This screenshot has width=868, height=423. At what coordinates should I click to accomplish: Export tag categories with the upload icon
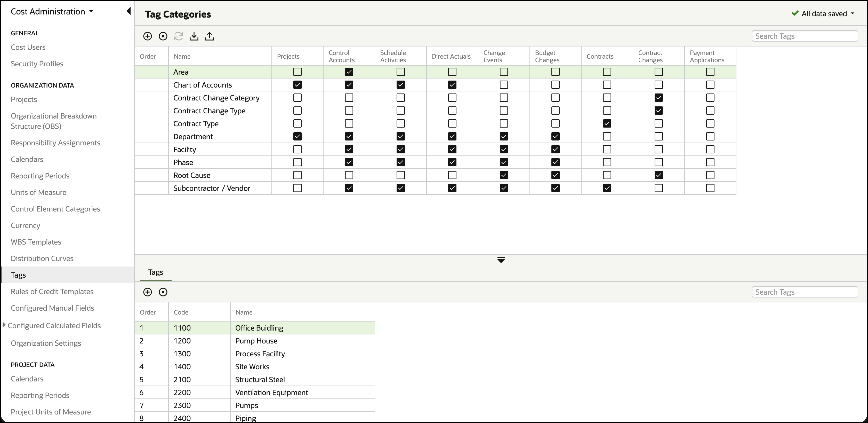[x=210, y=36]
